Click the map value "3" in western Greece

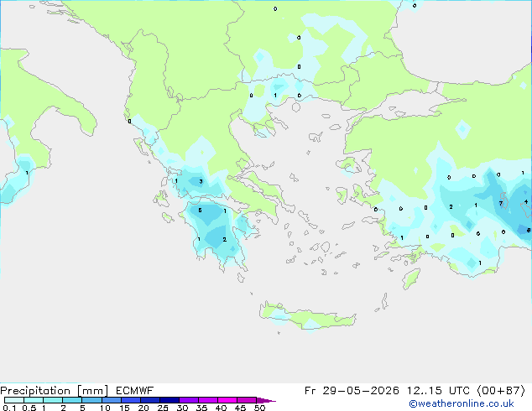(x=201, y=182)
